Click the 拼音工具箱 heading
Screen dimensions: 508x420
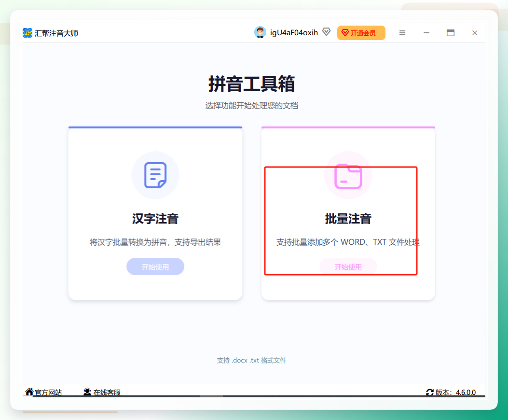[x=252, y=84]
